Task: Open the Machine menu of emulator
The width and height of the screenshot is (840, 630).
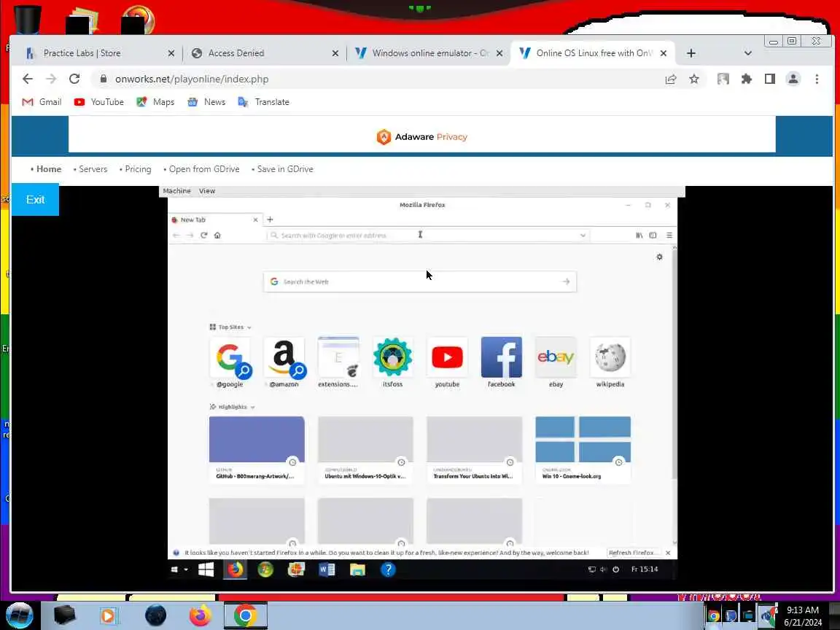Action: pos(176,191)
